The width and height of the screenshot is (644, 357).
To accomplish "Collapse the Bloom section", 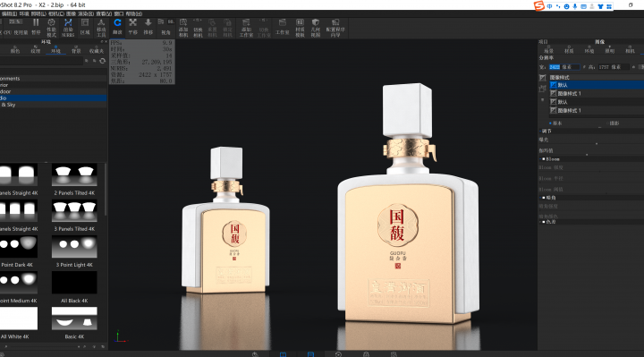I will click(x=540, y=159).
